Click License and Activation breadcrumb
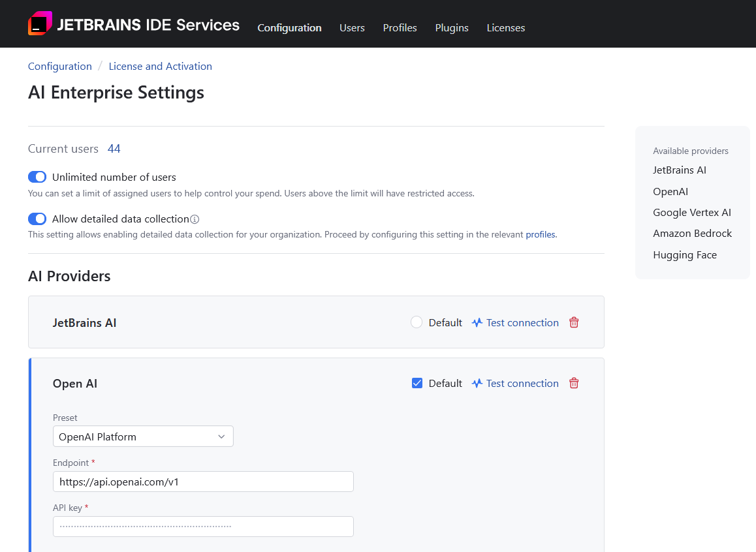 [x=160, y=66]
